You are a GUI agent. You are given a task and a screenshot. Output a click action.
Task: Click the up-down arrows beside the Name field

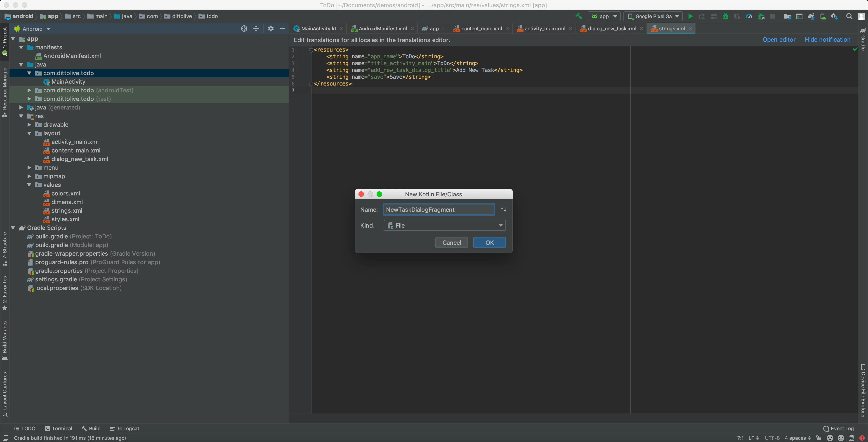(x=503, y=209)
